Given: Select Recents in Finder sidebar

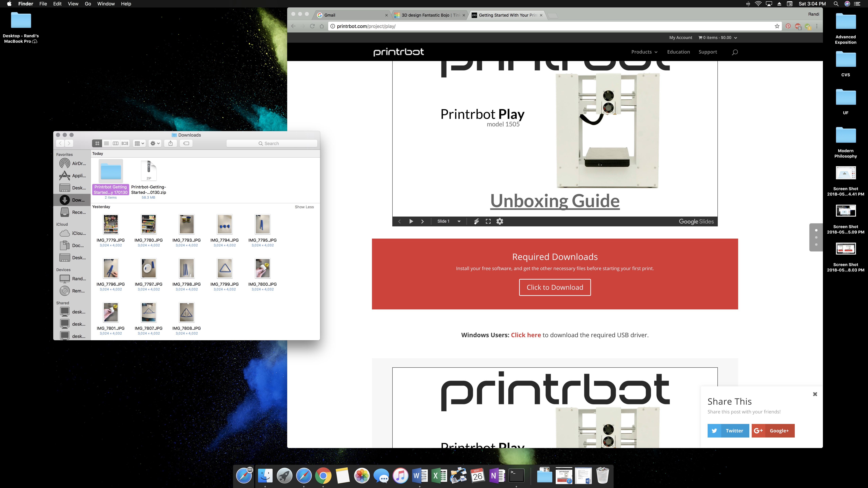Looking at the screenshot, I should pos(72,212).
